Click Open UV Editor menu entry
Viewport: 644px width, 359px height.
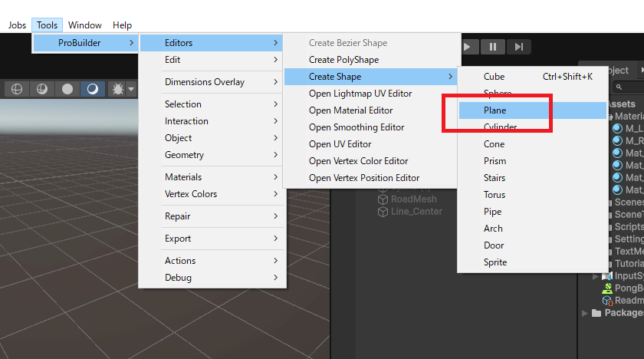[340, 144]
